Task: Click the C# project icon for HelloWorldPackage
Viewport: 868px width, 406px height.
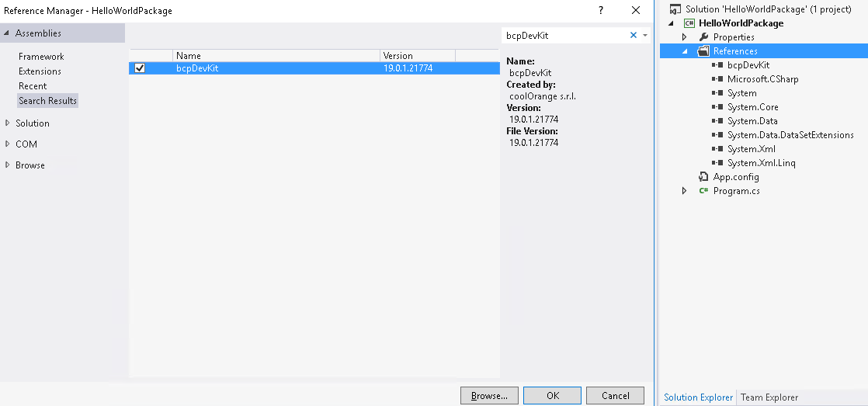Action: coord(689,23)
